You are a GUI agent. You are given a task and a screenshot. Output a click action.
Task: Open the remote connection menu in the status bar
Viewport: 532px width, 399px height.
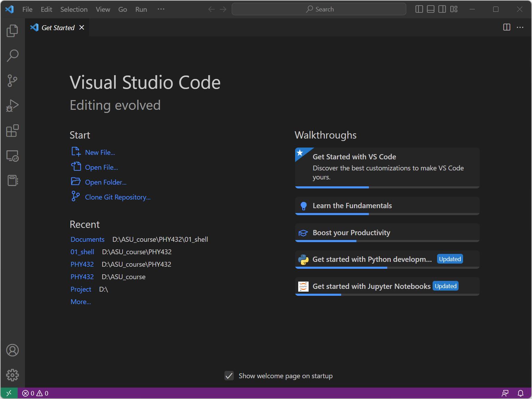coord(8,393)
